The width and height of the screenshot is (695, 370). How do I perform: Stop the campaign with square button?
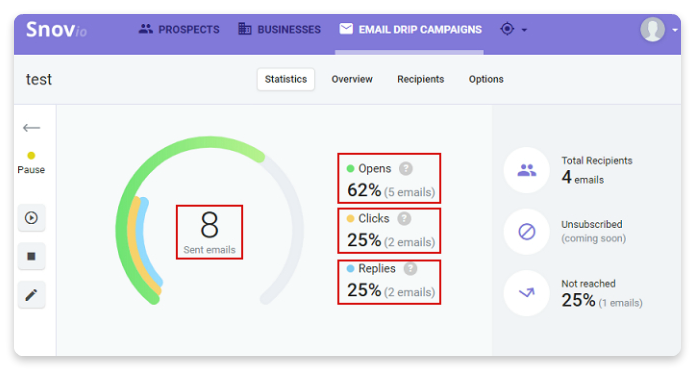(31, 256)
